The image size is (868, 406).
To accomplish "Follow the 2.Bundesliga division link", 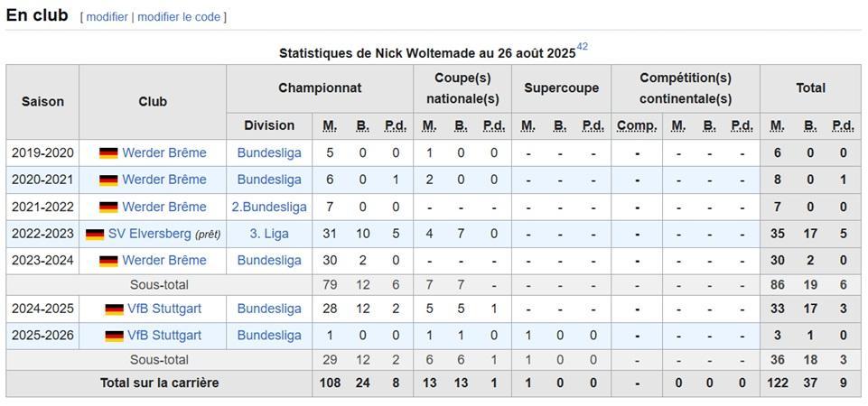I will pyautogui.click(x=269, y=207).
